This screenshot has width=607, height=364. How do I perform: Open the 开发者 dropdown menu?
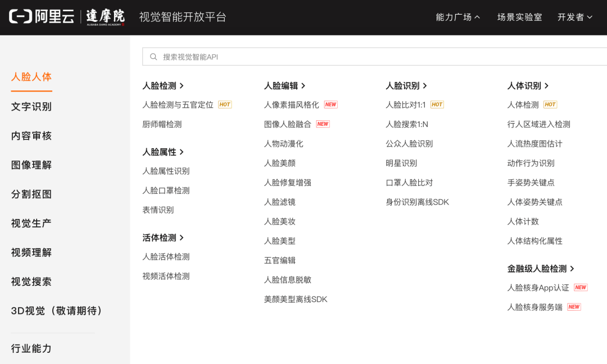(574, 17)
